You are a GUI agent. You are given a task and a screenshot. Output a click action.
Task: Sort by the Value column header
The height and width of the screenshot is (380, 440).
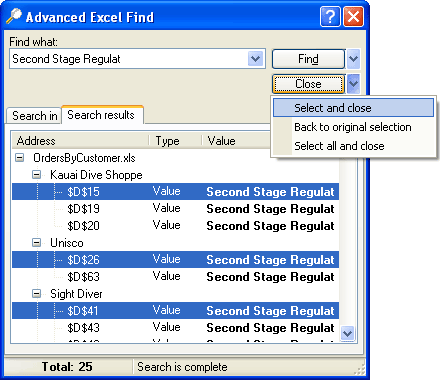pos(237,141)
